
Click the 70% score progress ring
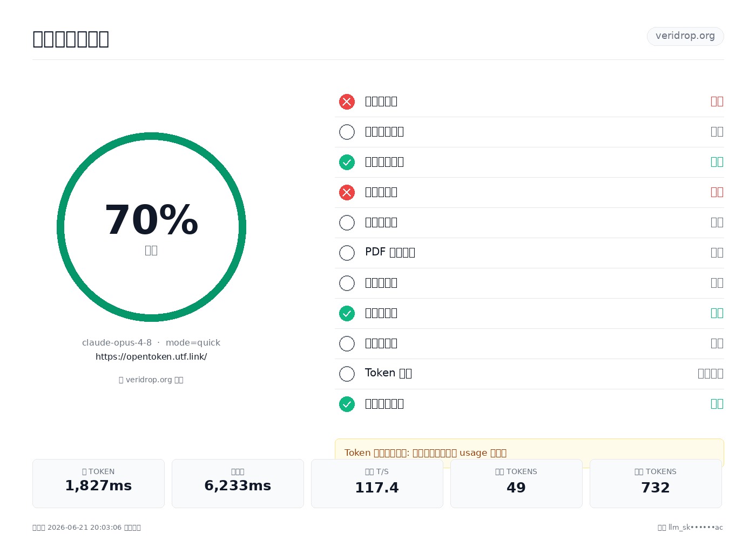coord(151,227)
